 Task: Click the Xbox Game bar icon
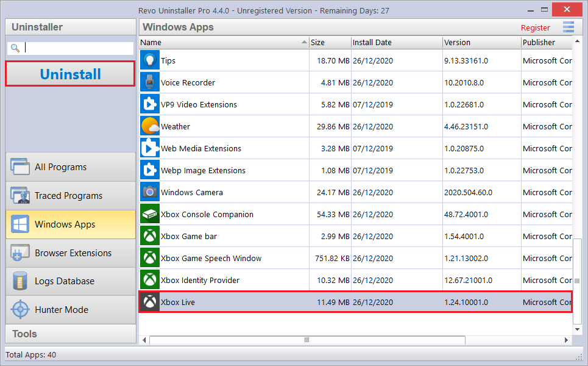pos(150,236)
